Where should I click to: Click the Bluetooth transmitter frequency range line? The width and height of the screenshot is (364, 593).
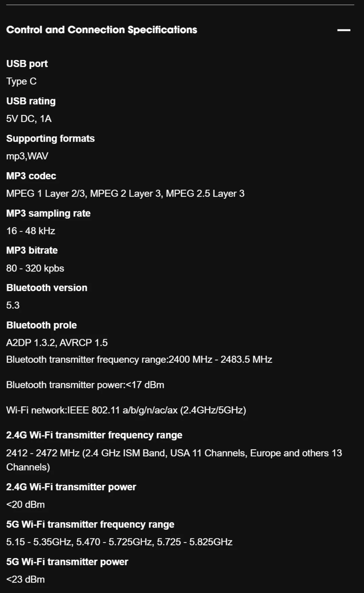tap(139, 360)
